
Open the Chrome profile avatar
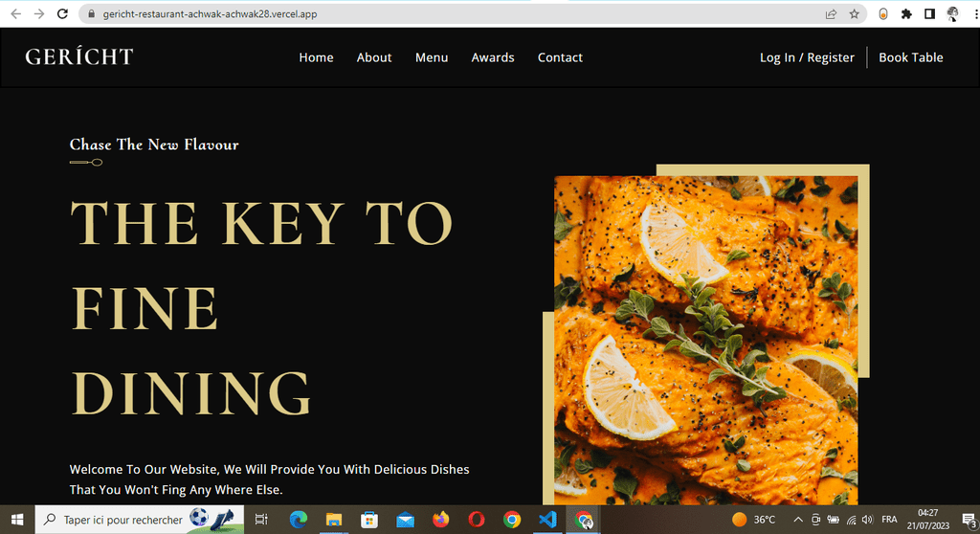point(952,13)
